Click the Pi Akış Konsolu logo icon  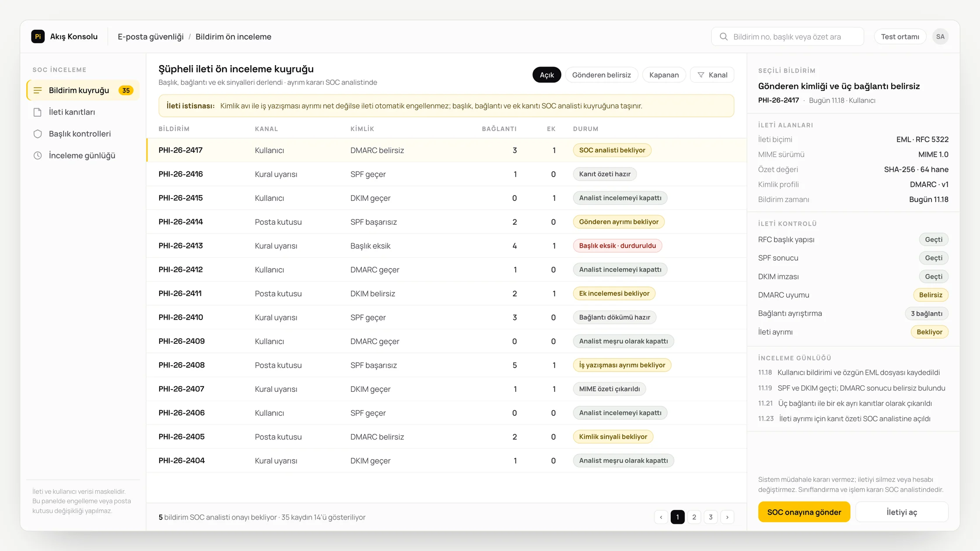coord(38,37)
